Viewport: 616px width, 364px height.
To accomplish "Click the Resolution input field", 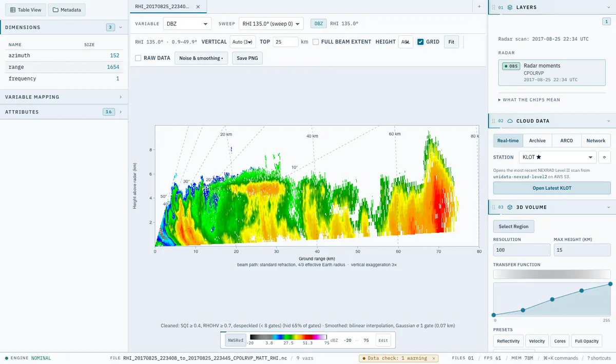I will (522, 250).
